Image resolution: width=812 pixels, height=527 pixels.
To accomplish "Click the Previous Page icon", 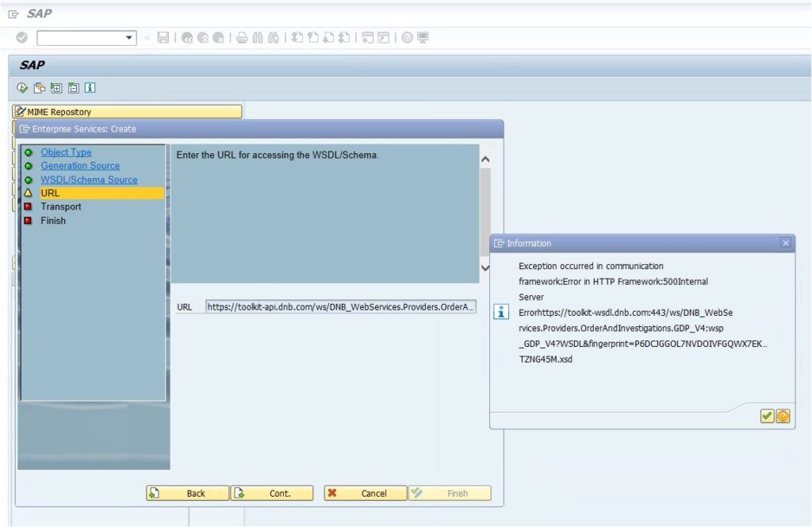I will (312, 37).
